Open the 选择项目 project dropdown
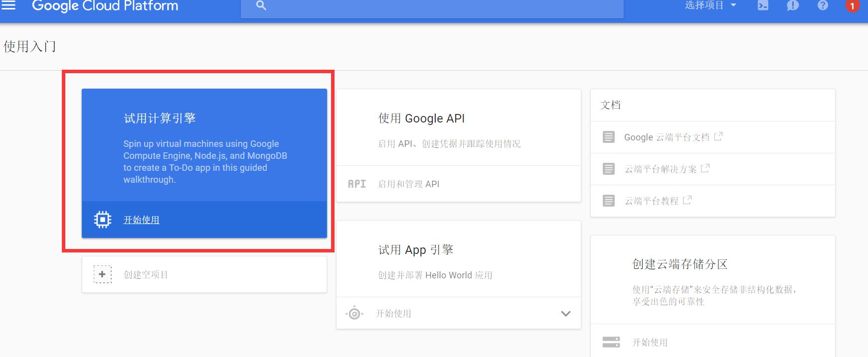 (710, 5)
